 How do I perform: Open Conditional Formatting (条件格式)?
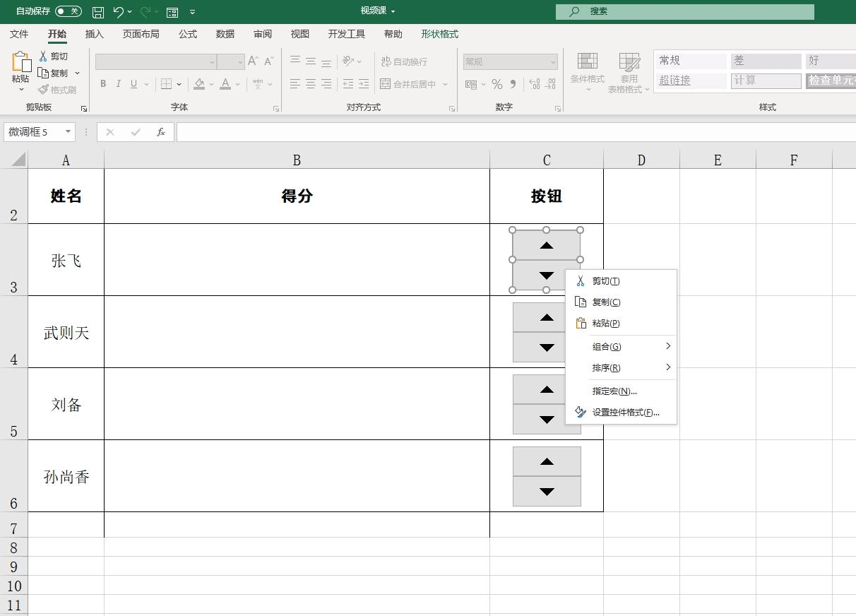586,71
